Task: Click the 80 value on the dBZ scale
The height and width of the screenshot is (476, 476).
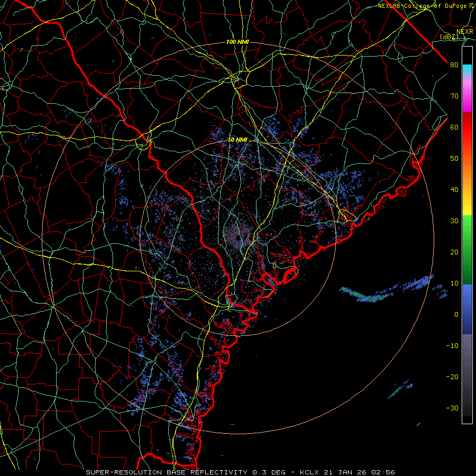Action: 454,65
